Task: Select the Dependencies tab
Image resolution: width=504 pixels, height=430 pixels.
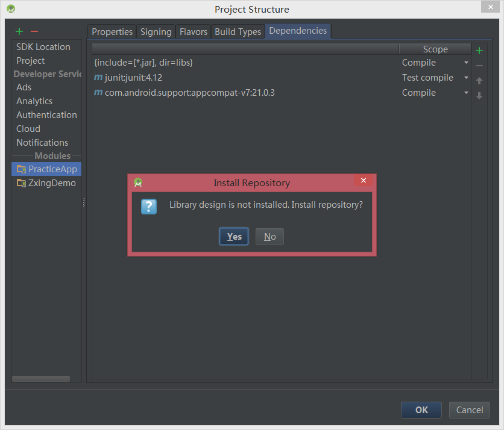Action: pyautogui.click(x=298, y=31)
